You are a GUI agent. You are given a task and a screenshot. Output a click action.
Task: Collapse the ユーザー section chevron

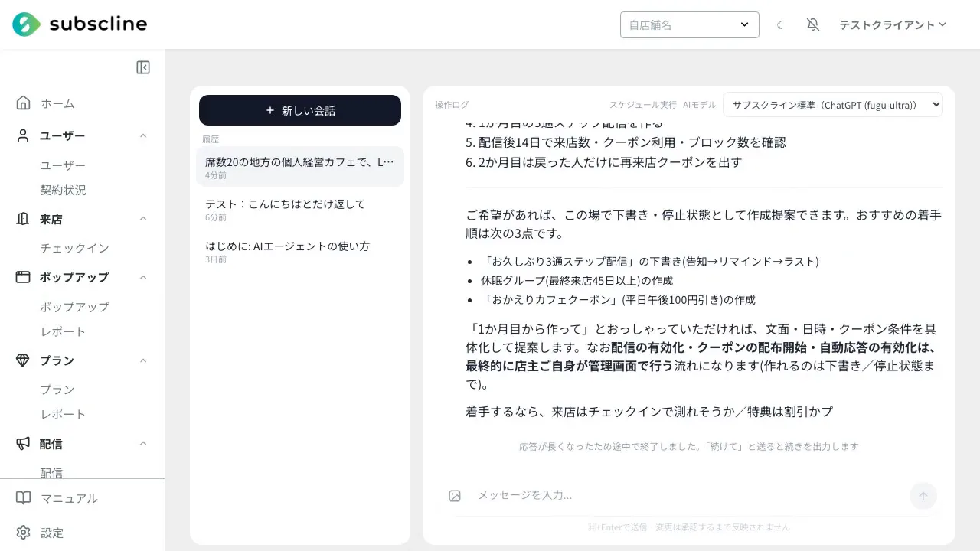143,135
